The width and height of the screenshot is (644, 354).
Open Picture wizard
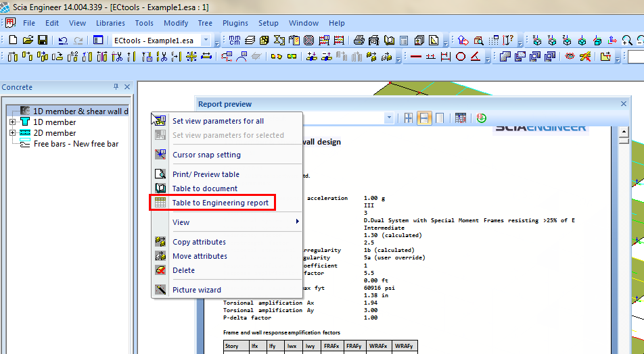pos(227,290)
